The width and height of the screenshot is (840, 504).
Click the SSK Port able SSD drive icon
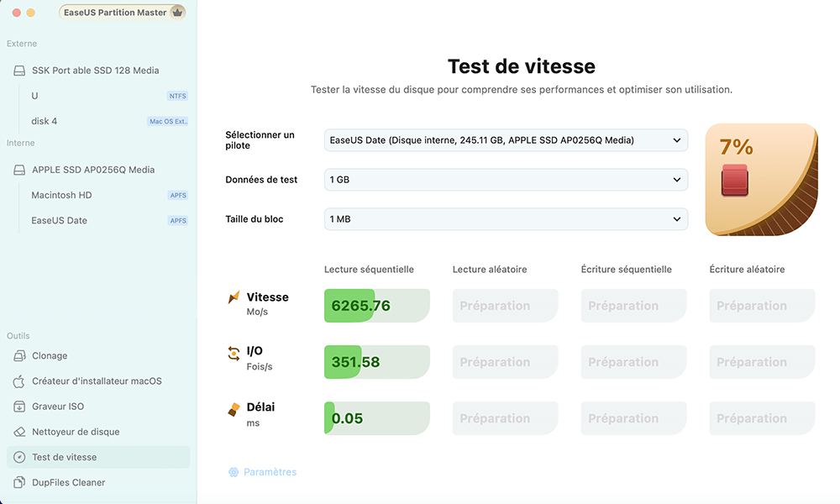coord(19,71)
